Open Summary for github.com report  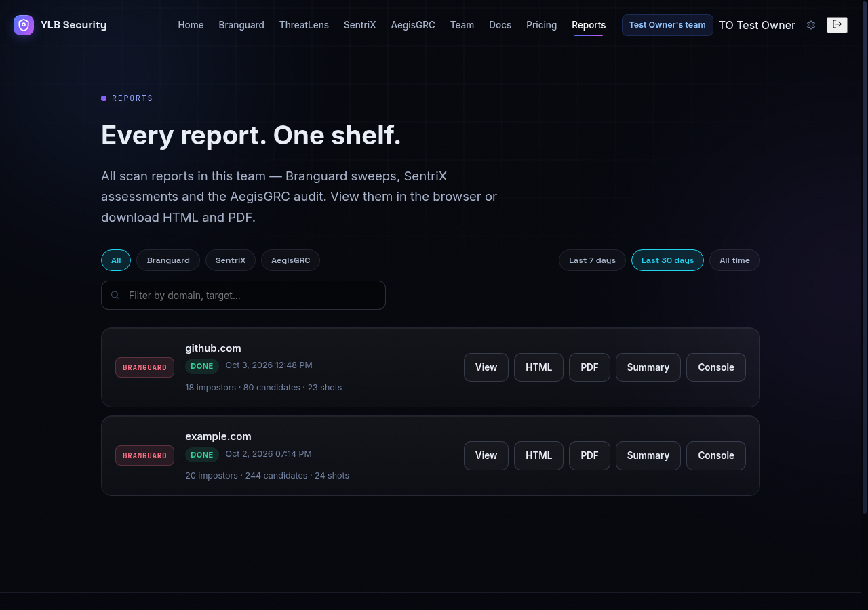click(648, 367)
